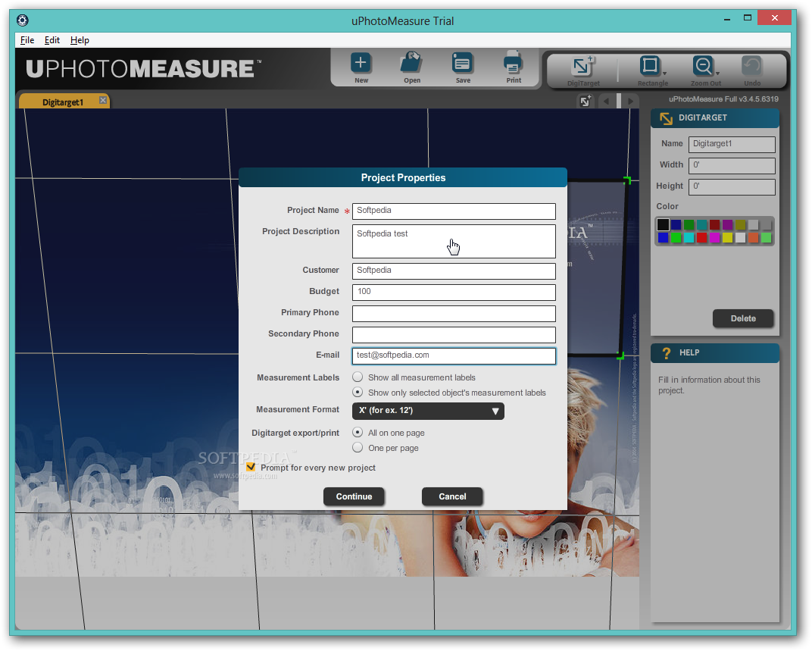This screenshot has width=812, height=651.
Task: Choose All on one page option
Action: pyautogui.click(x=358, y=432)
